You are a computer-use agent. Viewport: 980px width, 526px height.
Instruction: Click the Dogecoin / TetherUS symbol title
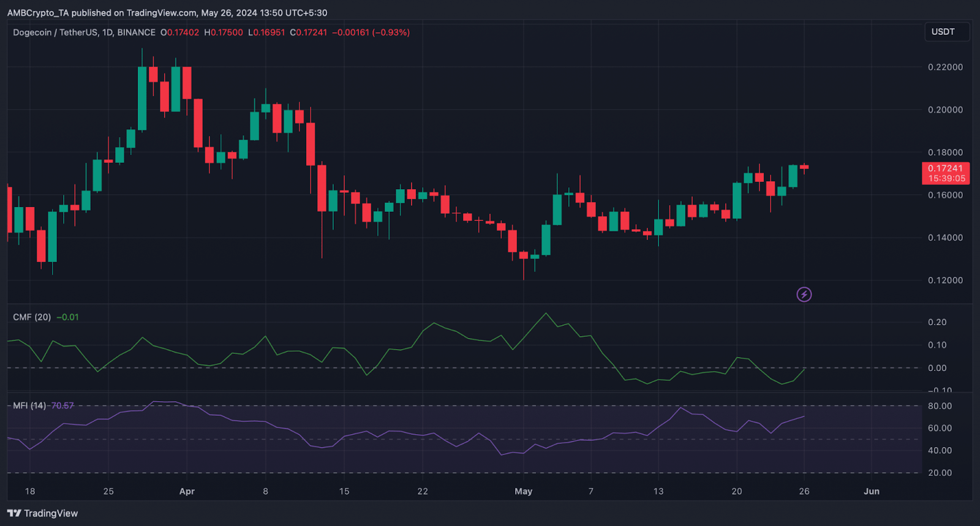[84, 32]
